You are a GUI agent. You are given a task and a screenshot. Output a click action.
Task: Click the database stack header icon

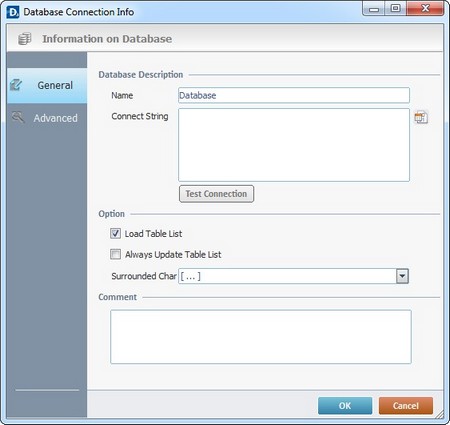(25, 39)
